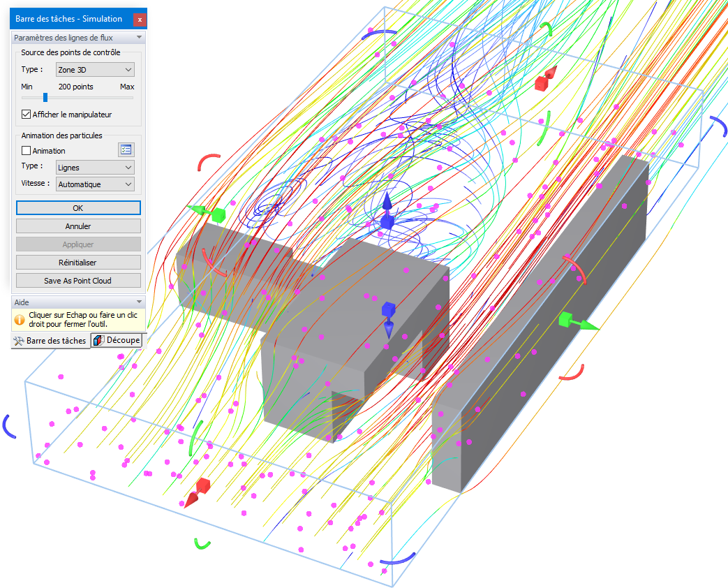The image size is (728, 588).
Task: Open the animation settings list icon
Action: click(x=126, y=150)
